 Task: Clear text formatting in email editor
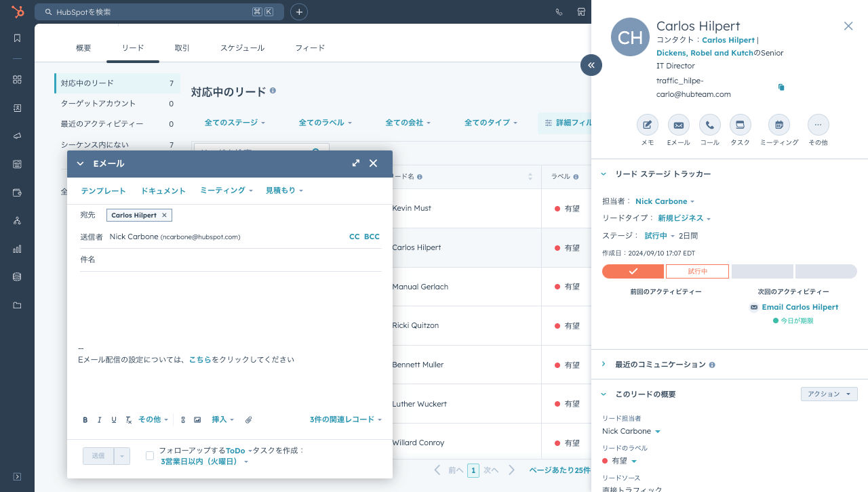click(129, 420)
